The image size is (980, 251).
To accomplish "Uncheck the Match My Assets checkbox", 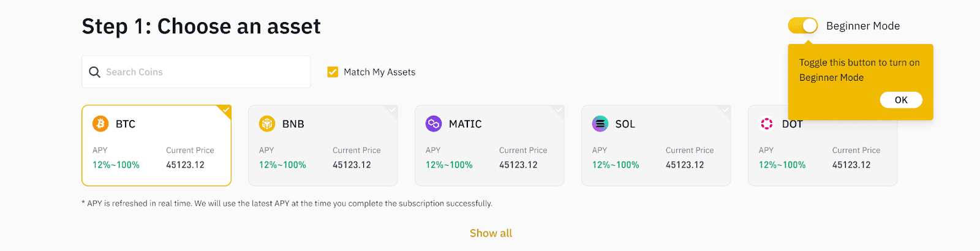I will point(333,72).
